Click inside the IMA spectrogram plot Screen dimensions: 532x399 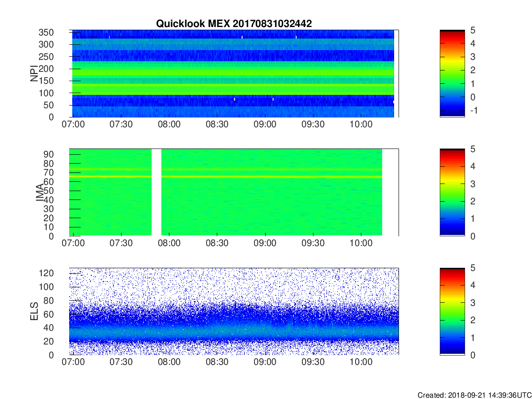click(x=234, y=192)
